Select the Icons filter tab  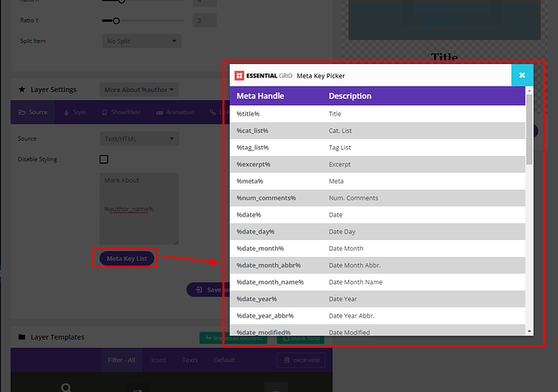point(159,360)
